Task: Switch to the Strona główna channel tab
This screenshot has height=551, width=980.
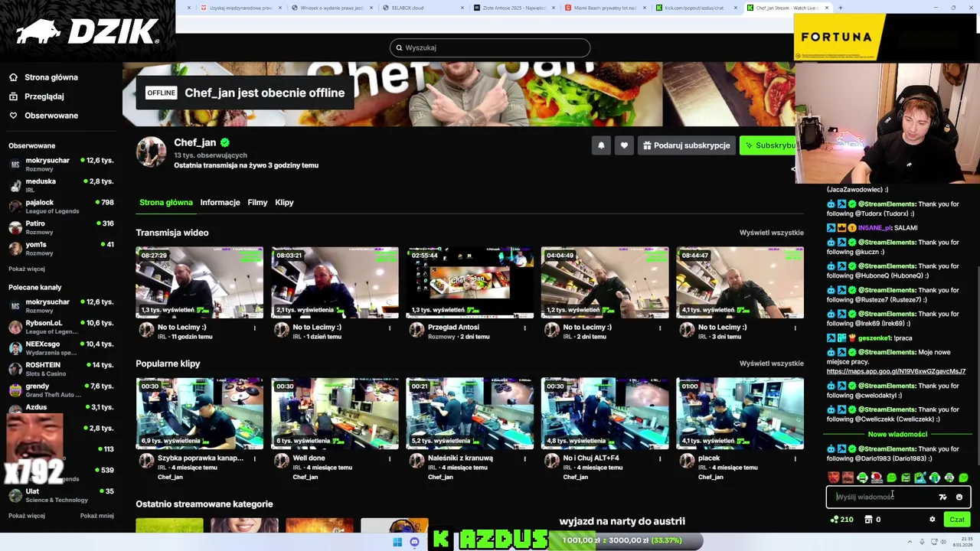Action: point(166,203)
